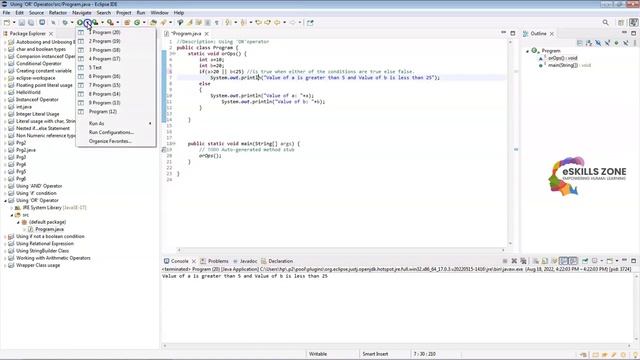This screenshot has height=360, width=640.
Task: Click the Debug bug toolbar icon
Action: point(65,23)
